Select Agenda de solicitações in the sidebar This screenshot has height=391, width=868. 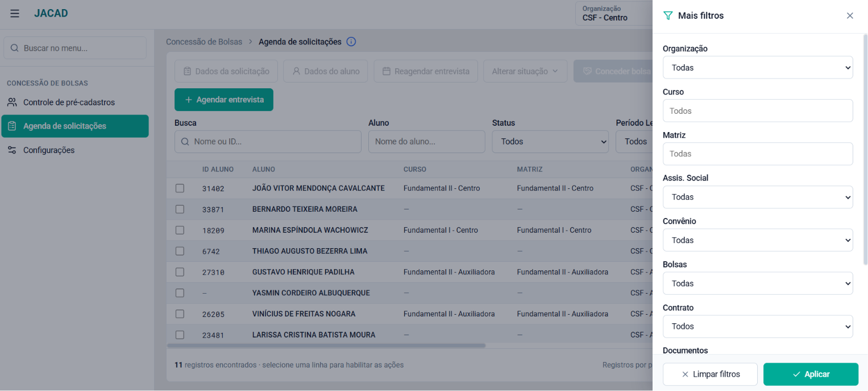[x=75, y=126]
